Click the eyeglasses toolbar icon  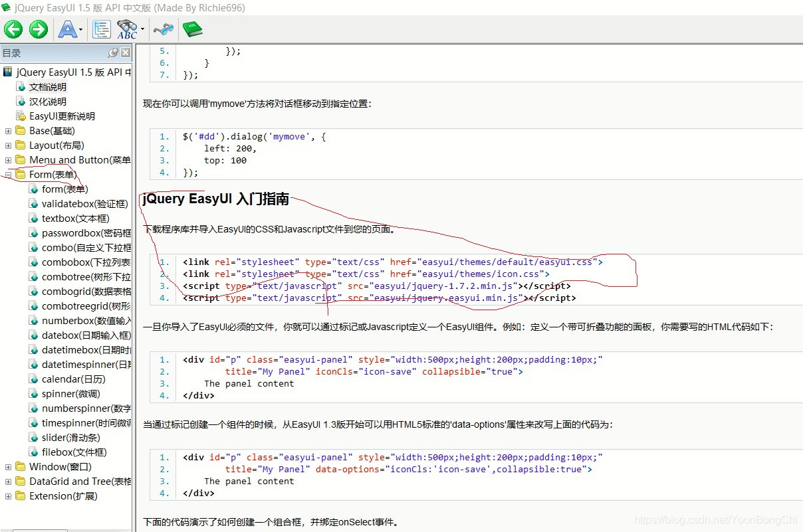point(163,29)
